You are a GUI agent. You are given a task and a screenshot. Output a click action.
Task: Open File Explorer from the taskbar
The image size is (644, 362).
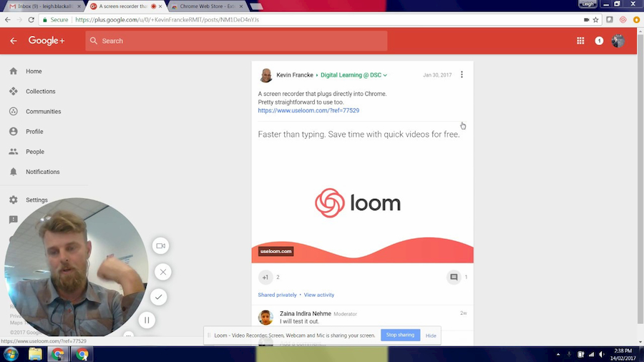(35, 354)
